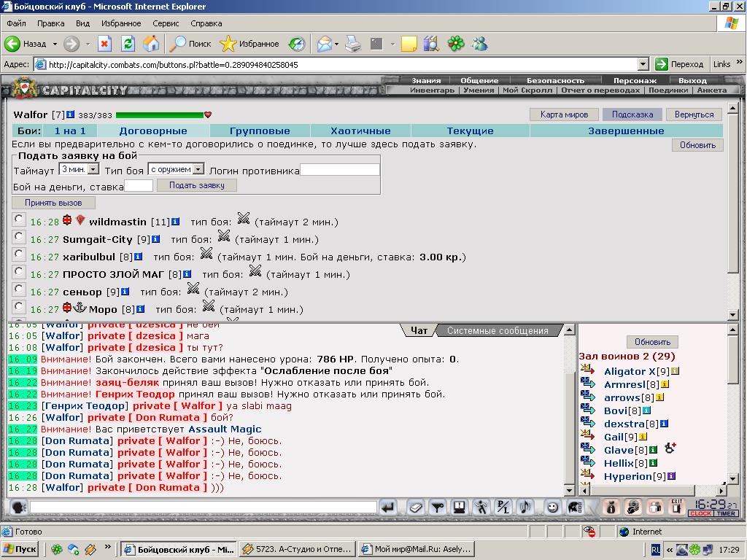Viewport: 747px width, 560px height.
Task: Click private message icon for Aligator X
Action: [x=587, y=369]
